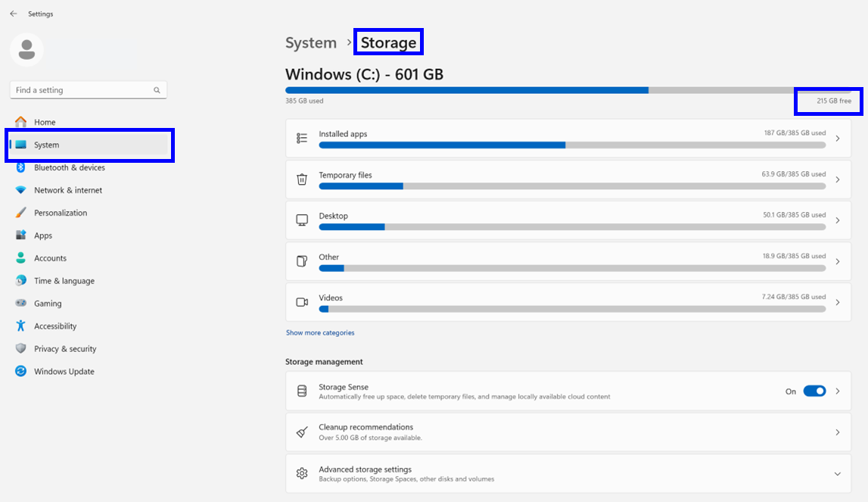The height and width of the screenshot is (502, 868).
Task: Turn off the Storage Sense toggle
Action: tap(814, 391)
